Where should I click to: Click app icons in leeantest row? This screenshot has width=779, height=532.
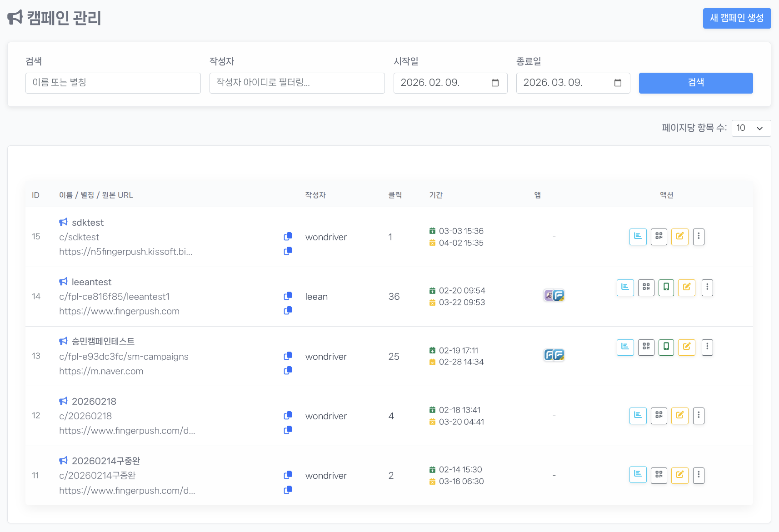click(x=554, y=296)
